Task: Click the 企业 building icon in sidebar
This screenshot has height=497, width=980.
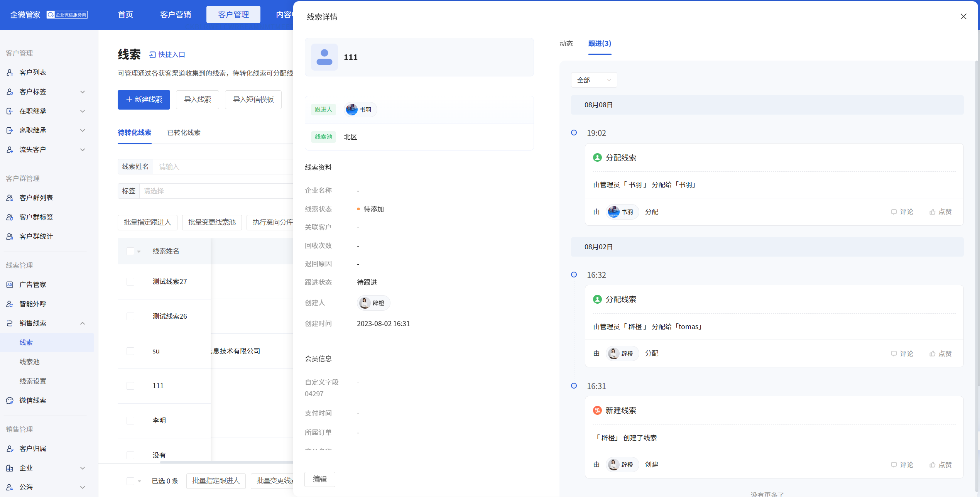Action: [10, 468]
